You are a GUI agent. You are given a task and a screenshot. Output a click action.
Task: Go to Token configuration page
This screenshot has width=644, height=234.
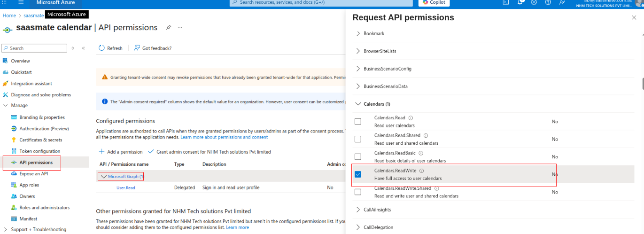coord(39,151)
